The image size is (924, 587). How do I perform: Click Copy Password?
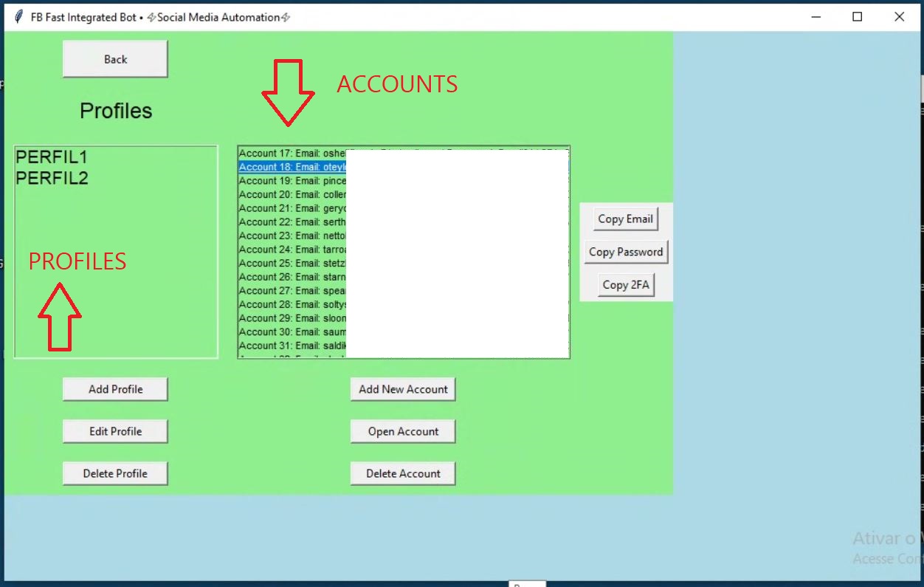pos(626,251)
